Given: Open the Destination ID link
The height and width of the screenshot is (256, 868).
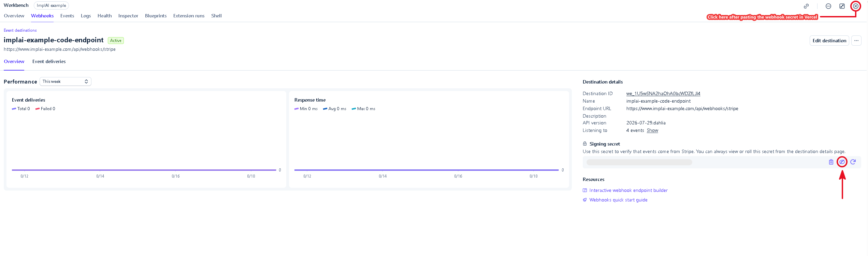Looking at the screenshot, I should pos(663,93).
